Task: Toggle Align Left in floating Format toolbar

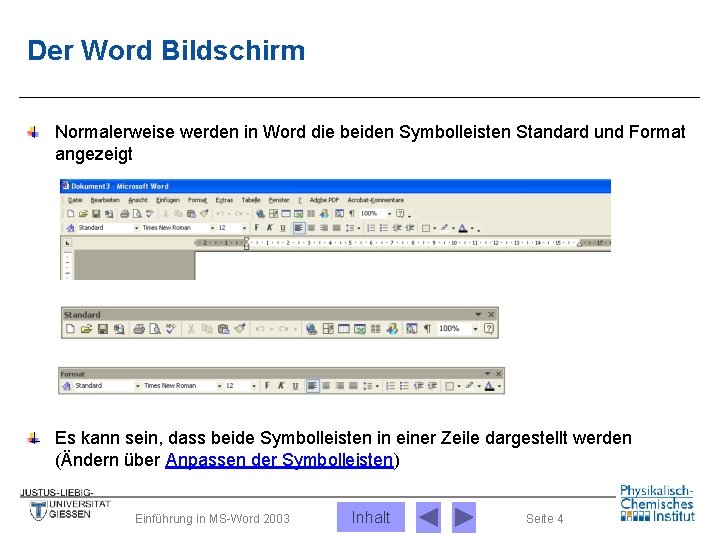Action: point(312,386)
